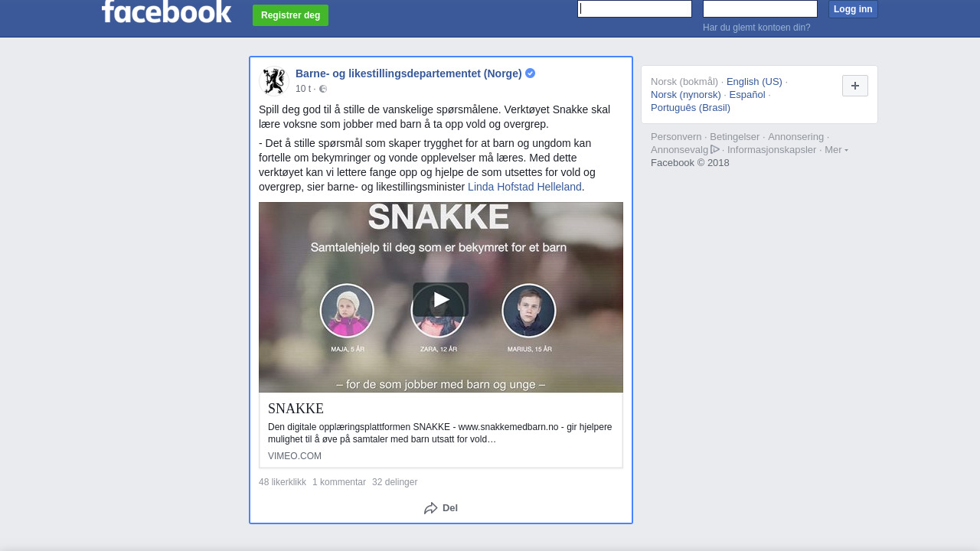Open the Linda Hofstad Helleland link
Screen dimensions: 980x551
pos(524,187)
